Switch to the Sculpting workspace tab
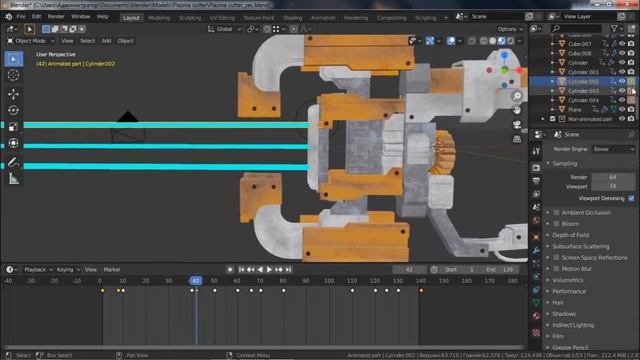 click(190, 18)
